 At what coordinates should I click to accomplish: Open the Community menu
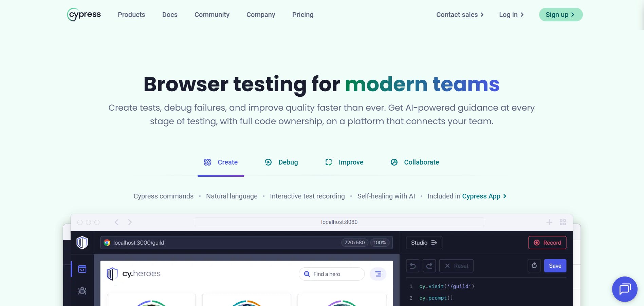point(212,15)
